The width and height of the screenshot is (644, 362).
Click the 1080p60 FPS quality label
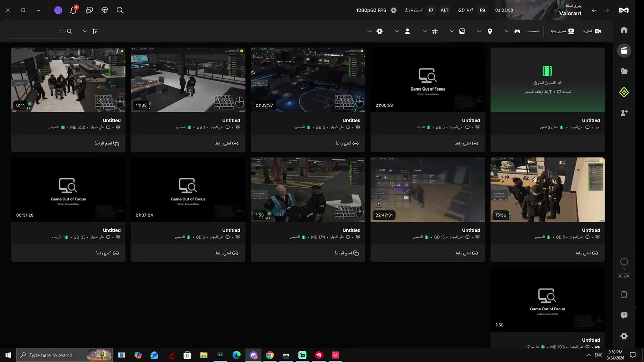point(371,10)
